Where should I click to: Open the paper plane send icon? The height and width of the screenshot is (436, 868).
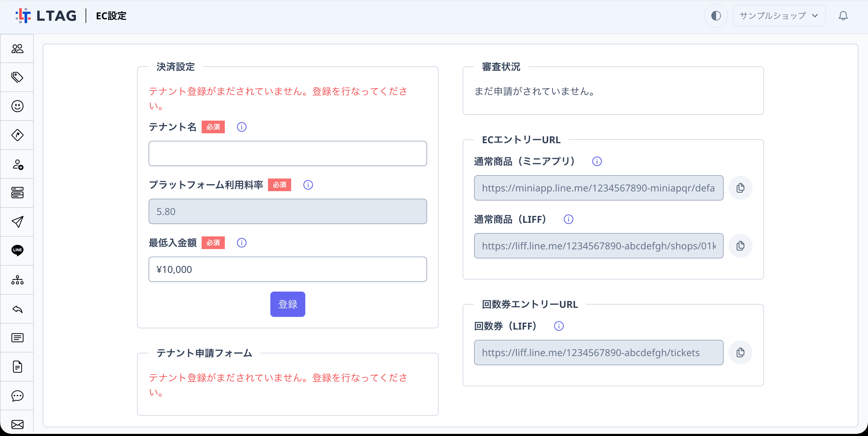17,222
